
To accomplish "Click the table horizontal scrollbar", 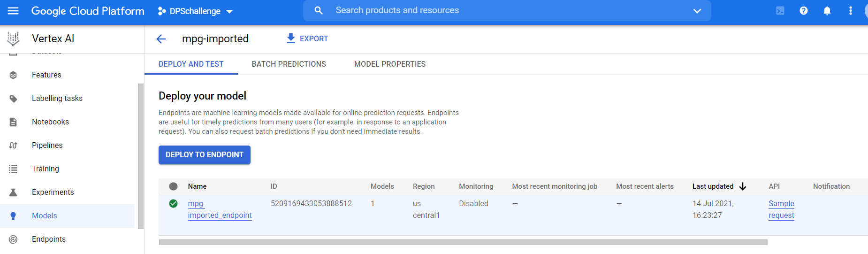I will click(x=463, y=242).
